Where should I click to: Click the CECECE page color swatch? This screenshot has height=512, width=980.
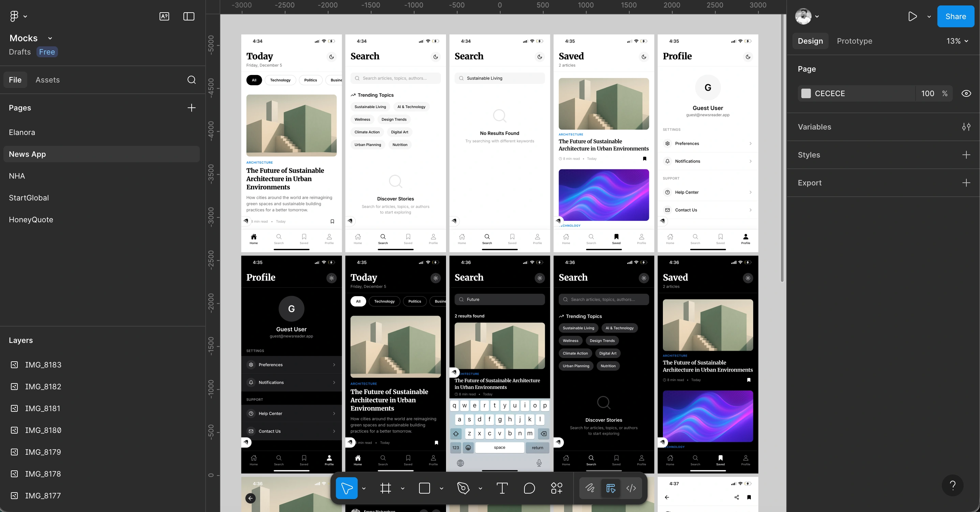coord(806,94)
